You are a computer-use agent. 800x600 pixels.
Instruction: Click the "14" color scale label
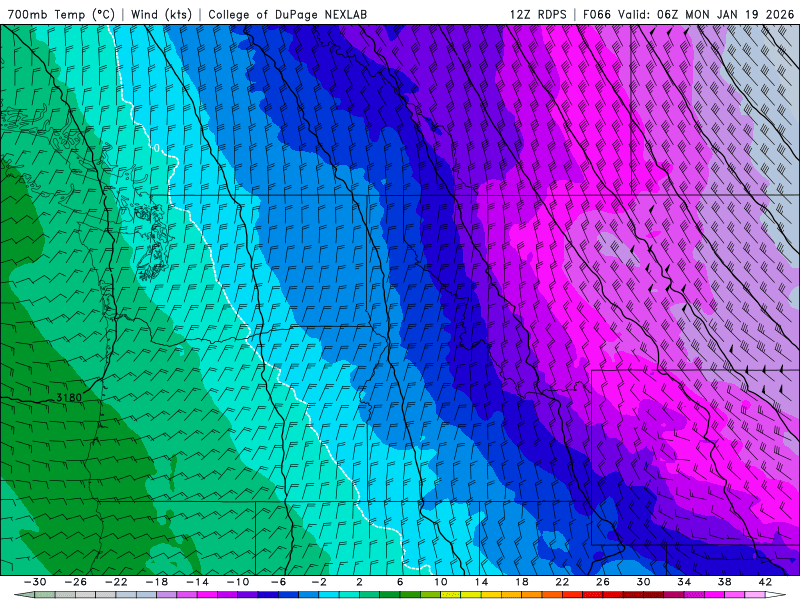[x=481, y=582]
